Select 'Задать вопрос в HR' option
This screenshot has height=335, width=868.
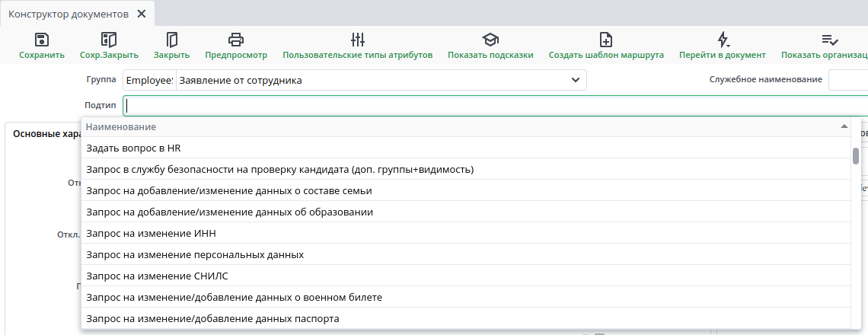coord(133,148)
